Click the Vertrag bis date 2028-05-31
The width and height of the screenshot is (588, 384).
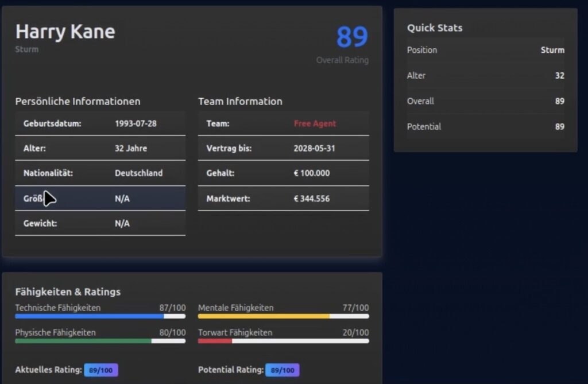[x=314, y=148]
